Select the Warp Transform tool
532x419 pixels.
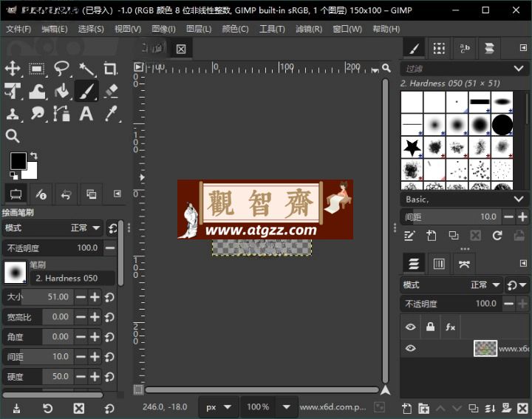pyautogui.click(x=37, y=91)
